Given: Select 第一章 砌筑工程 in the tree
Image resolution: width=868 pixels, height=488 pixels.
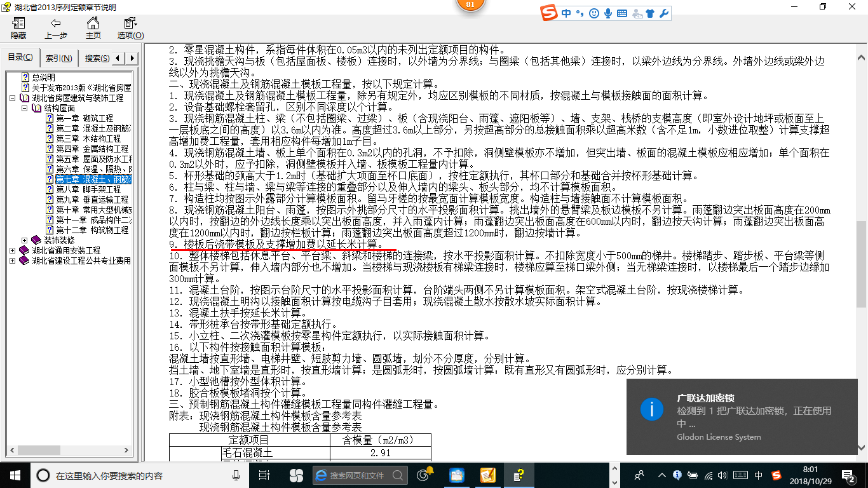Looking at the screenshot, I should pos(85,118).
